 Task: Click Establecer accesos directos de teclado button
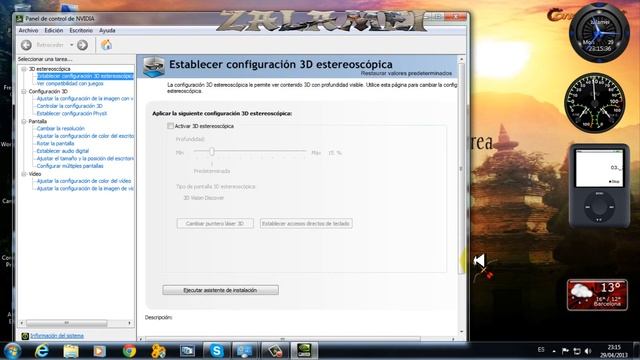pyautogui.click(x=306, y=224)
